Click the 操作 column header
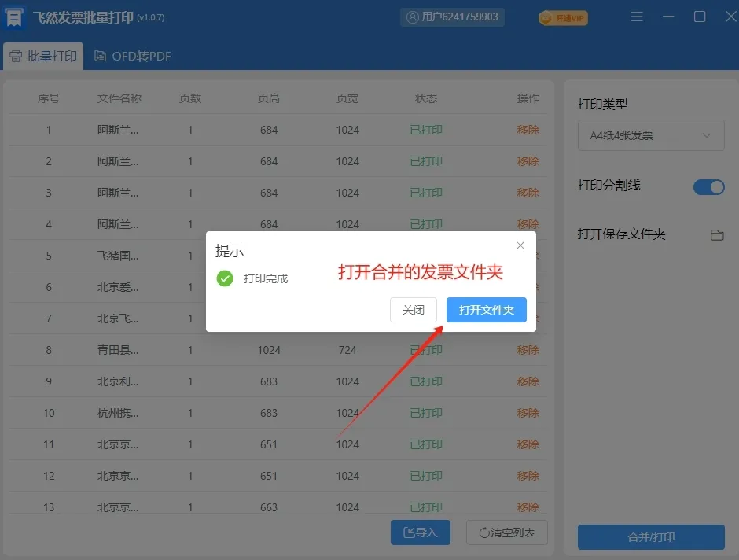Viewport: 739px width, 560px height. [x=528, y=98]
